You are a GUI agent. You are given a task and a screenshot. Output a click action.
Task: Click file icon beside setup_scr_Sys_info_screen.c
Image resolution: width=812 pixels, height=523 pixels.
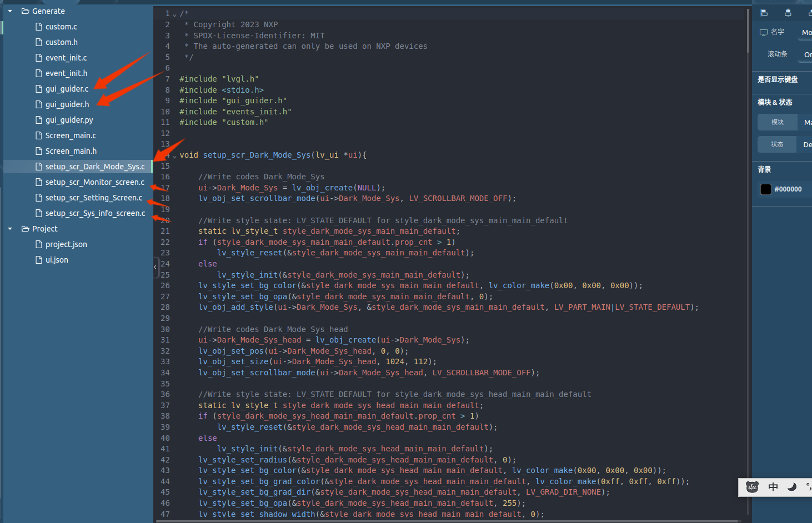pos(39,213)
